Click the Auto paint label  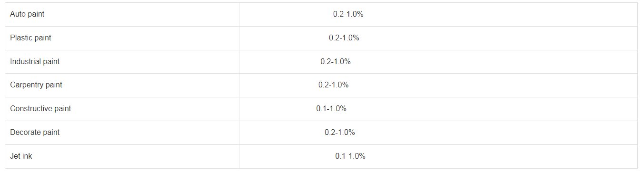click(x=27, y=14)
